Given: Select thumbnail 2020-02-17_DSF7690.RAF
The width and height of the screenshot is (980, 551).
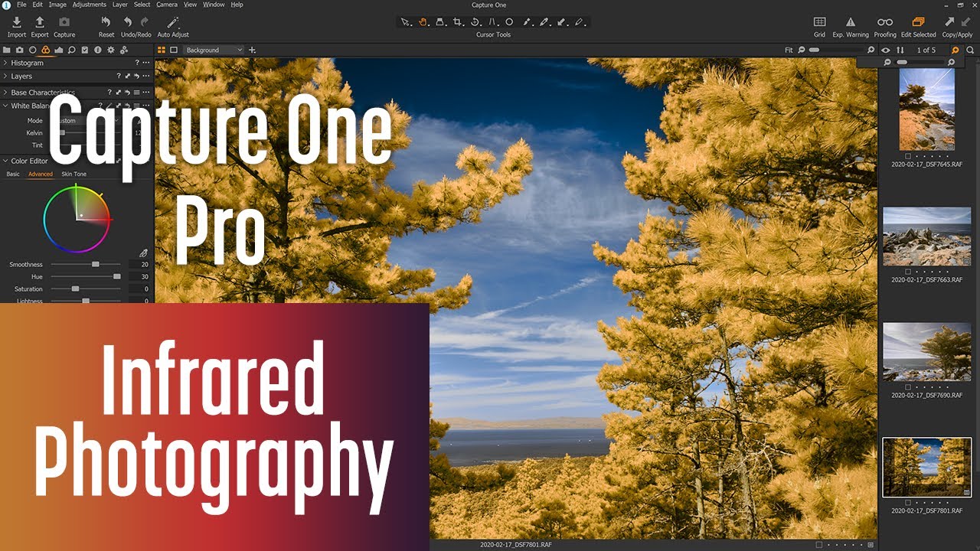Looking at the screenshot, I should pyautogui.click(x=927, y=352).
